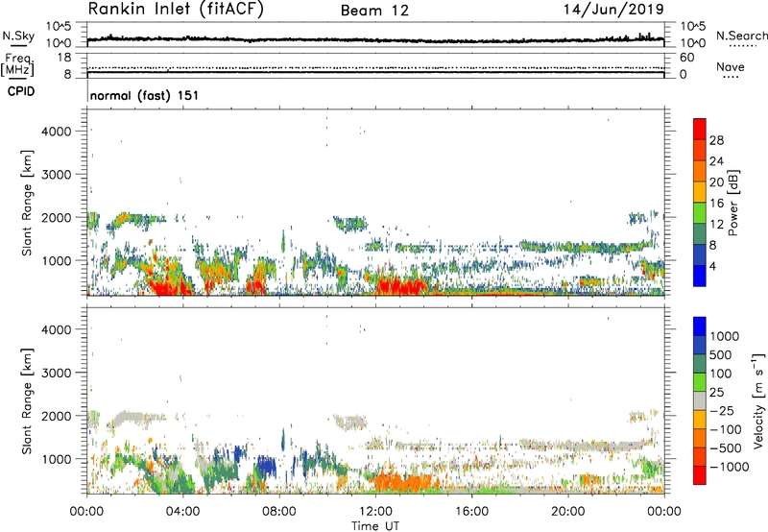
Task: Click the power panel 'Slant Range [km]' label
Action: pos(27,203)
